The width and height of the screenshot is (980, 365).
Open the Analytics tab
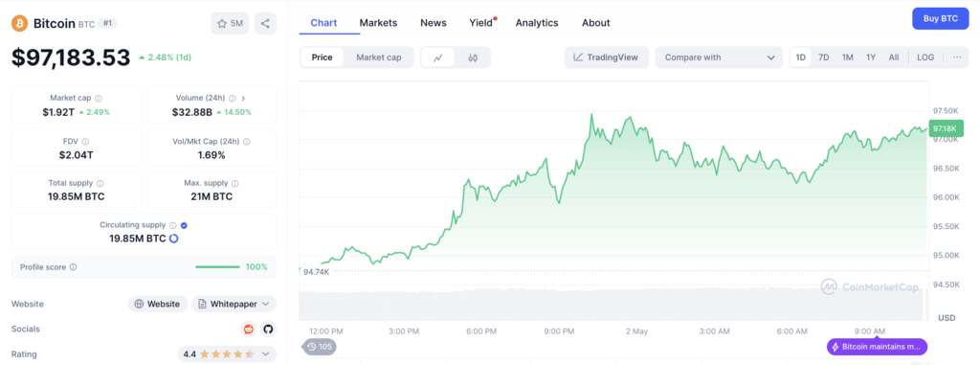pyautogui.click(x=537, y=23)
